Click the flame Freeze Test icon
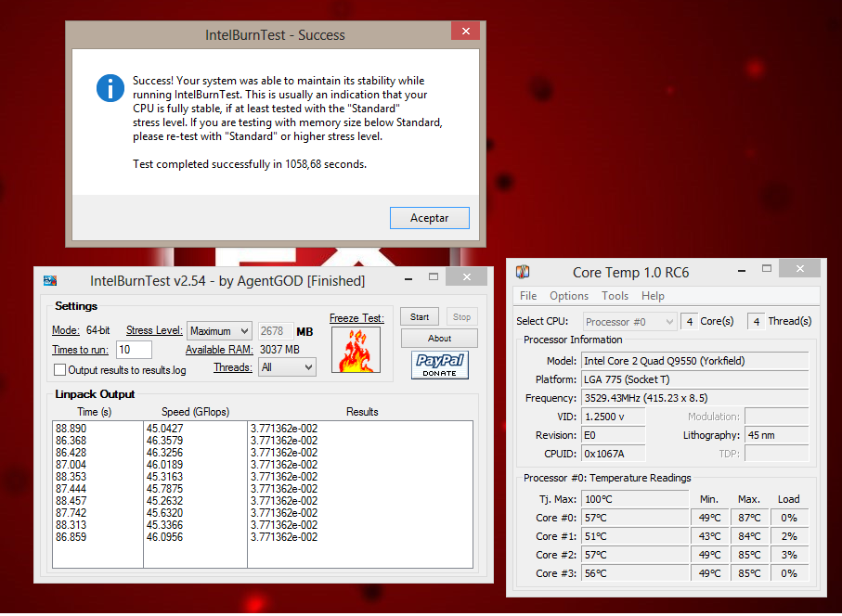Image resolution: width=842 pixels, height=616 pixels. 356,350
